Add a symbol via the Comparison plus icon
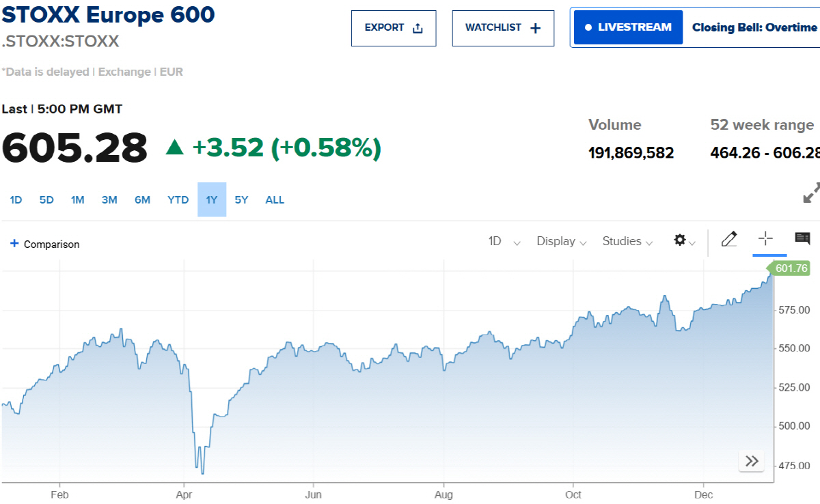Viewport: 820px width, 504px height. click(x=13, y=244)
